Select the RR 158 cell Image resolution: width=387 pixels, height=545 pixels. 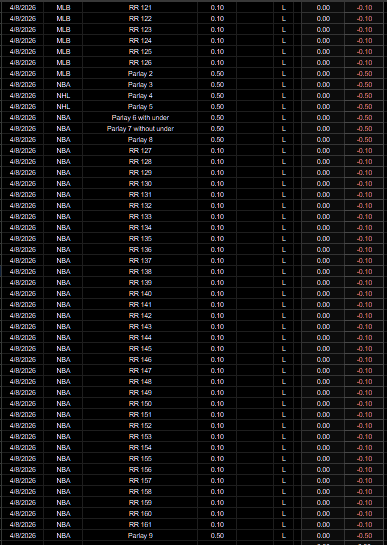140,492
